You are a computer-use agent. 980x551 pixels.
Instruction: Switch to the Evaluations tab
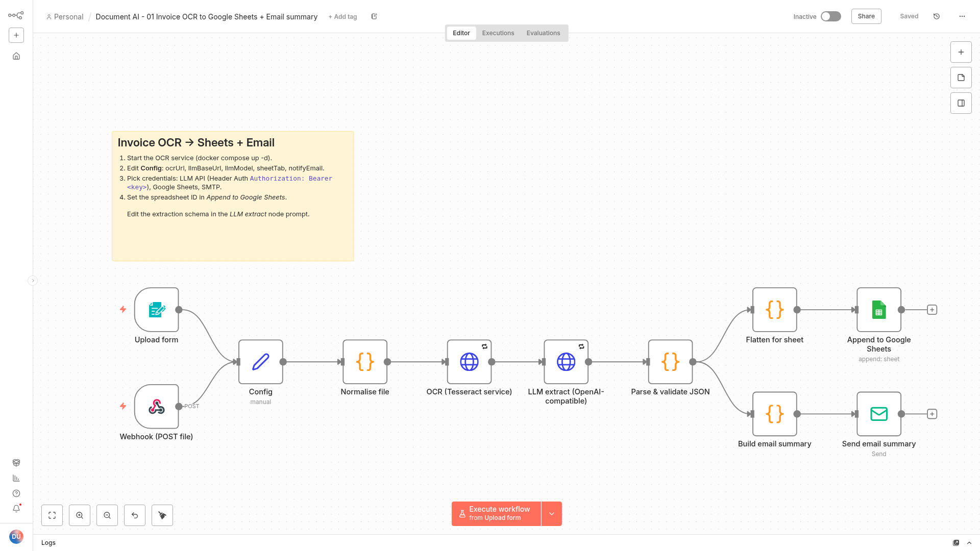pos(543,33)
